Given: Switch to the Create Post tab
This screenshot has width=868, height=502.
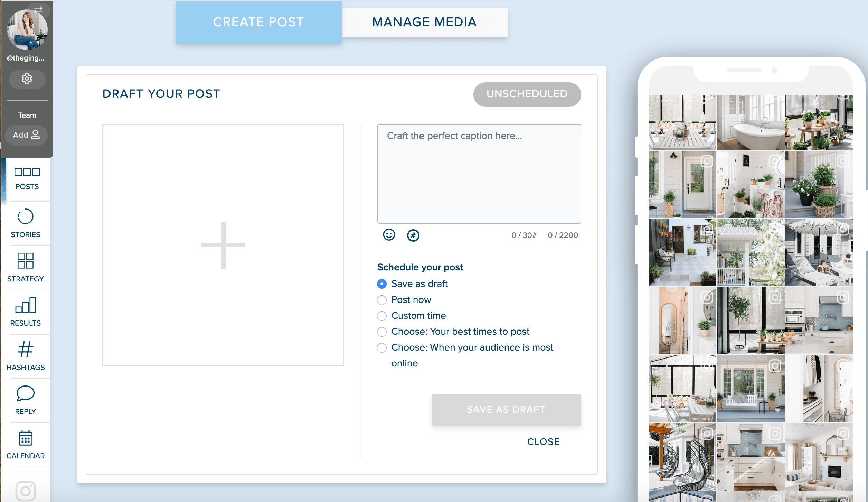Looking at the screenshot, I should click(258, 22).
